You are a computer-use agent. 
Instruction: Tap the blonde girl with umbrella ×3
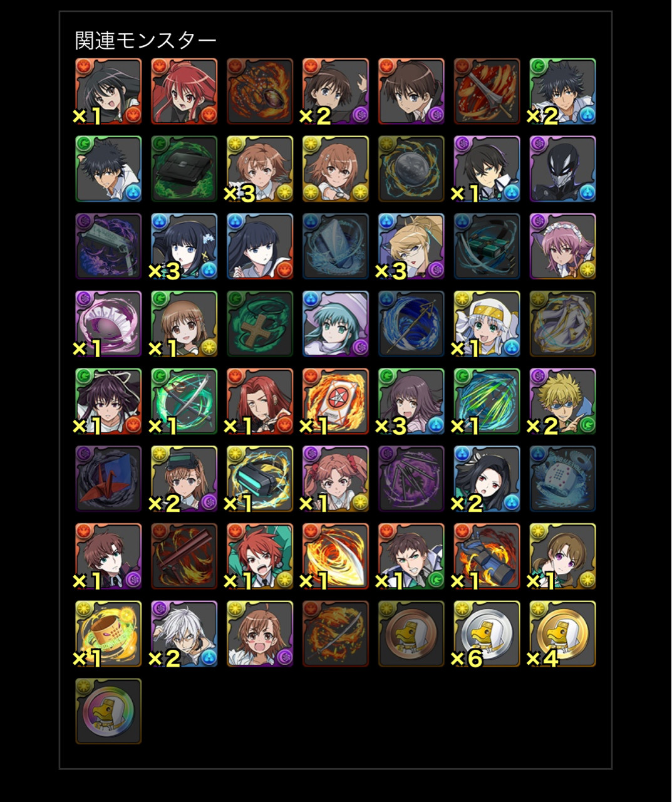411,246
